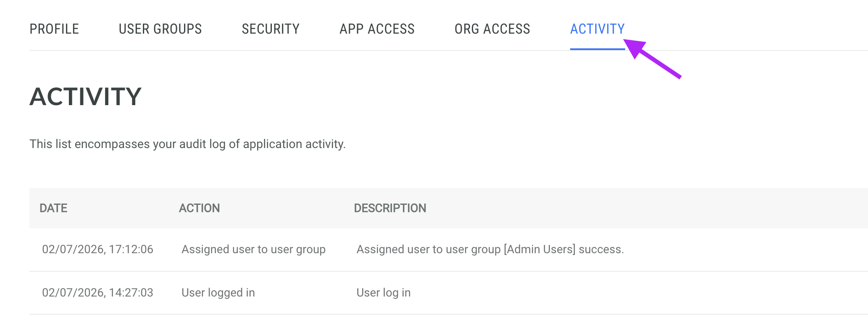Click the blue underline beneath ACTIVITY tab
This screenshot has width=868, height=323.
597,49
